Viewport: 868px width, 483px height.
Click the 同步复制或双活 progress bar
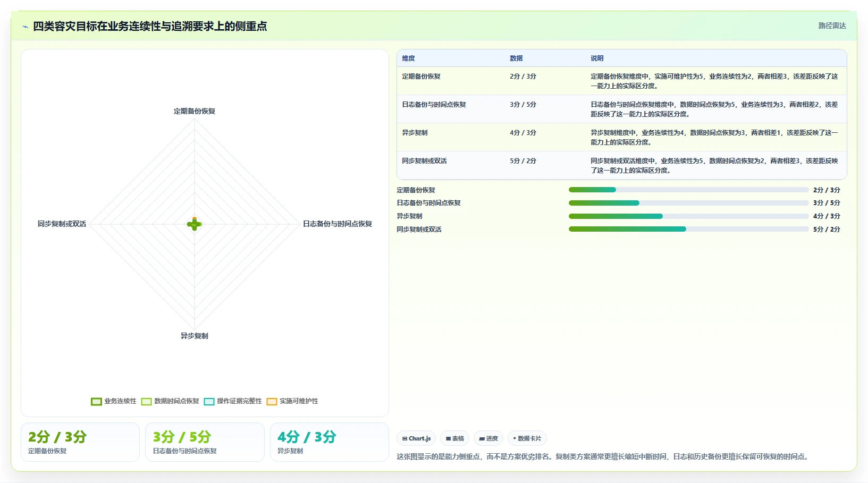point(688,229)
